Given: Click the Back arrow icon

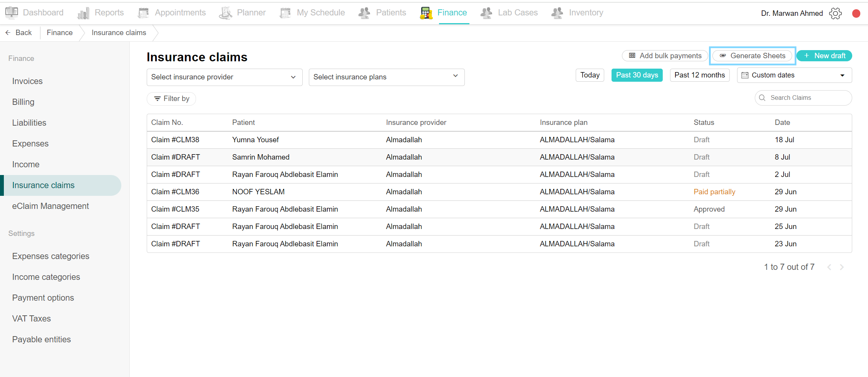Looking at the screenshot, I should point(8,33).
